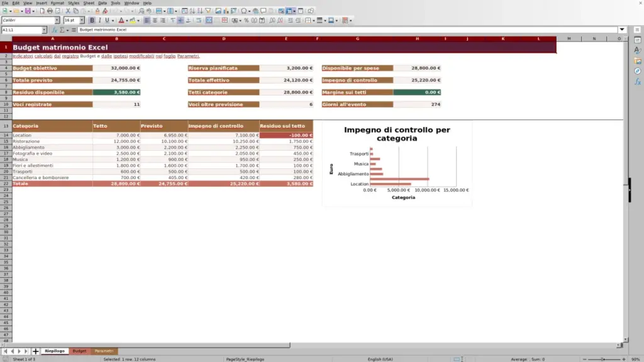Click the Merge and Center Cells icon
The height and width of the screenshot is (362, 644).
(209, 21)
